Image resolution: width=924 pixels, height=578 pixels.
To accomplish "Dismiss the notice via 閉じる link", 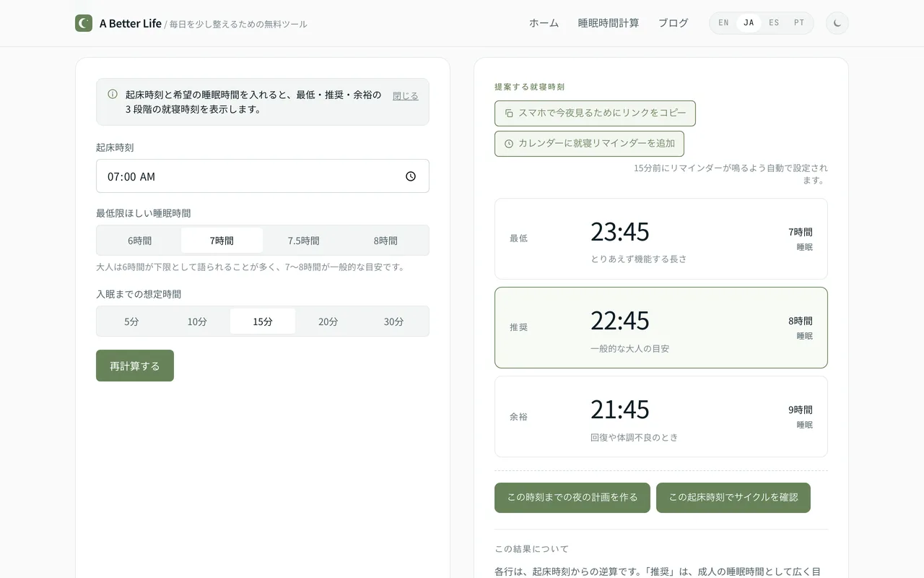I will [x=406, y=95].
